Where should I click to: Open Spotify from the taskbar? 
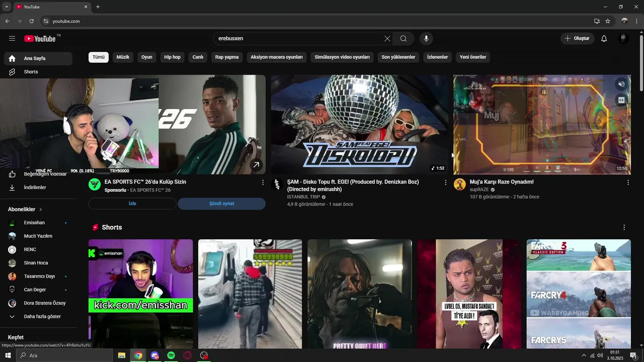click(x=171, y=355)
